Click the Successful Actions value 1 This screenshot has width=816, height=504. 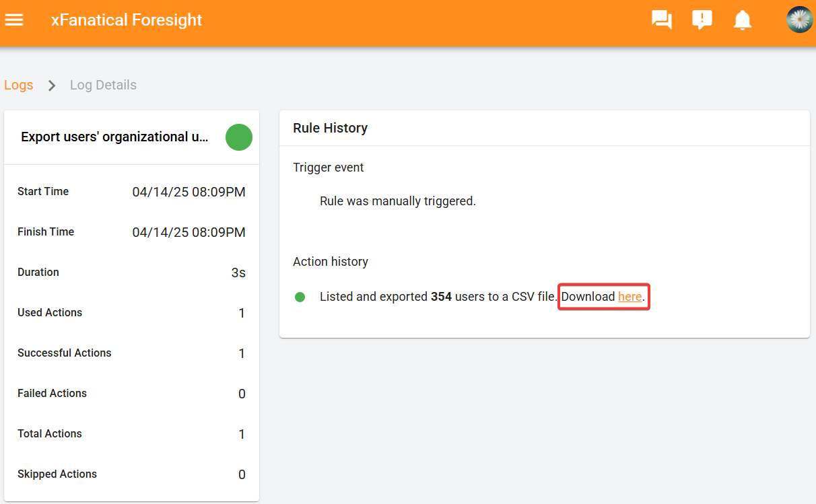pyautogui.click(x=242, y=354)
